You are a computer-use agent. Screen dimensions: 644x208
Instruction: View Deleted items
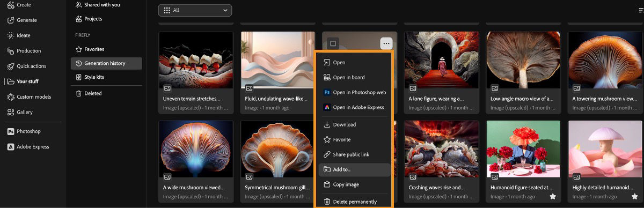[89, 93]
